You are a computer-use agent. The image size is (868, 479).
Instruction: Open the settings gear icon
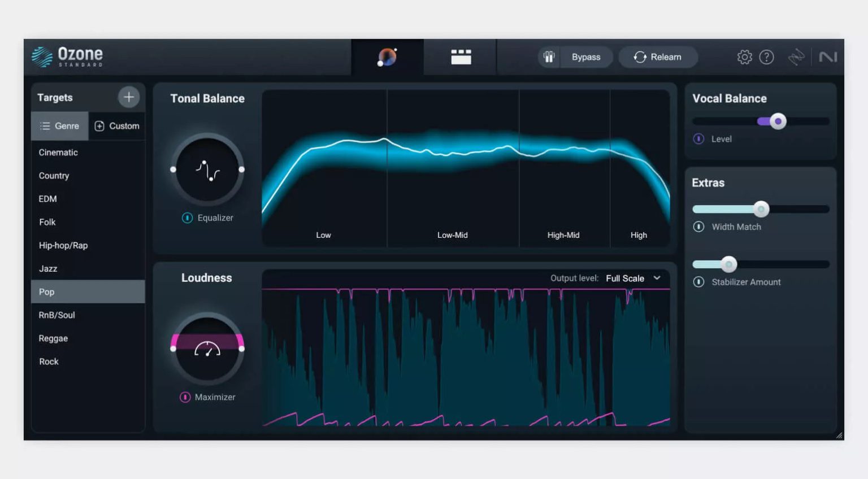pos(744,57)
